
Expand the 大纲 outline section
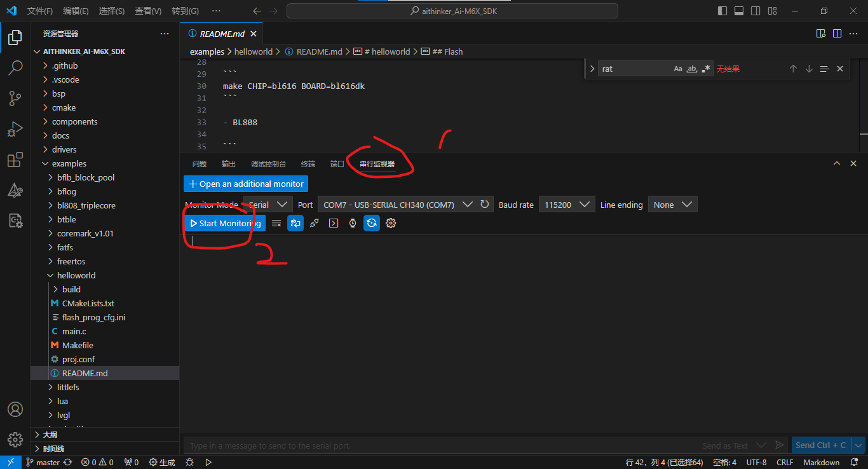pyautogui.click(x=105, y=435)
